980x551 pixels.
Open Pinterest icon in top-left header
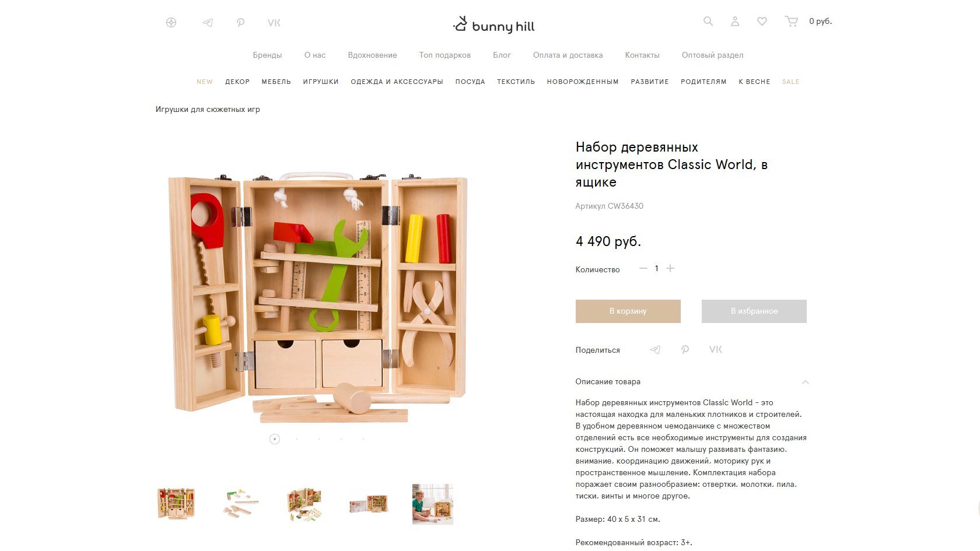(x=240, y=23)
